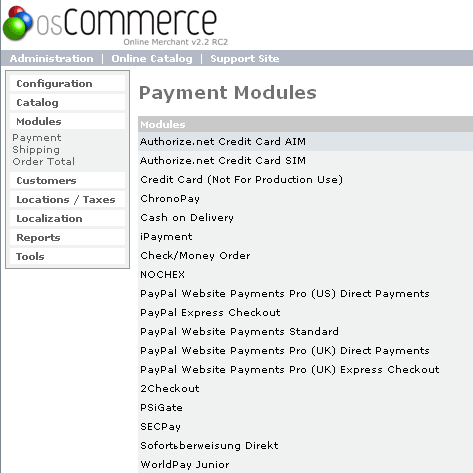Expand the Localization menu section
This screenshot has height=473, width=473.
click(x=67, y=218)
